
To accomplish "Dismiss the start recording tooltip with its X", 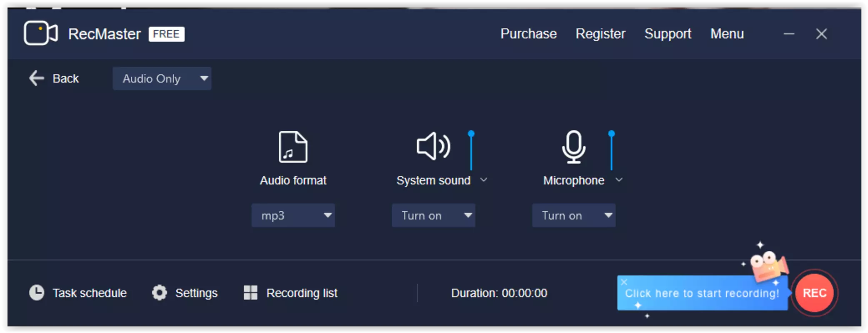I will 624,282.
